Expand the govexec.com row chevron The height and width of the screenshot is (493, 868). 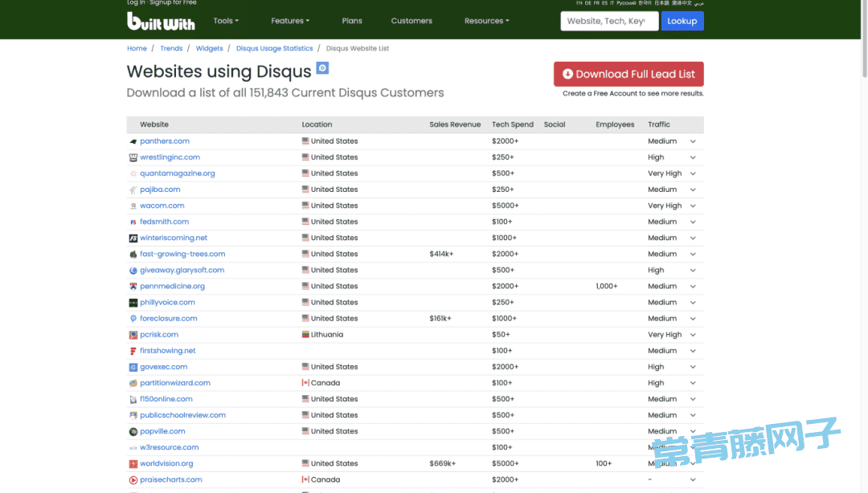pyautogui.click(x=693, y=367)
